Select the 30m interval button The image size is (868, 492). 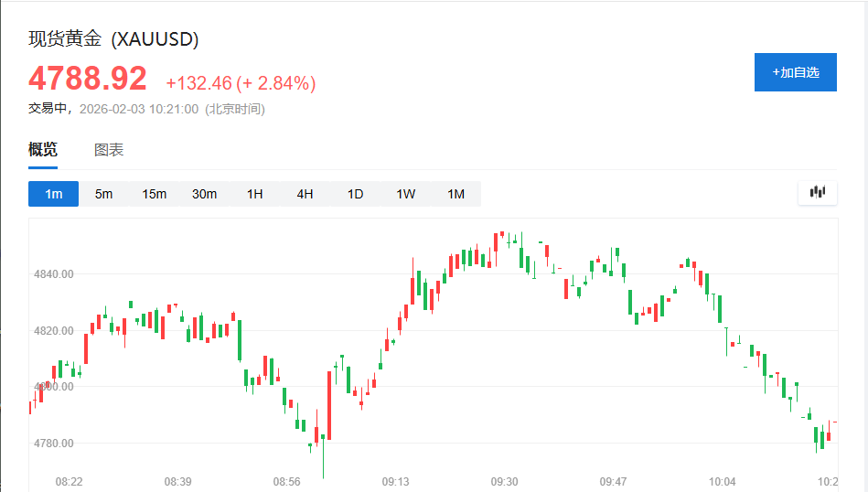[x=205, y=194]
